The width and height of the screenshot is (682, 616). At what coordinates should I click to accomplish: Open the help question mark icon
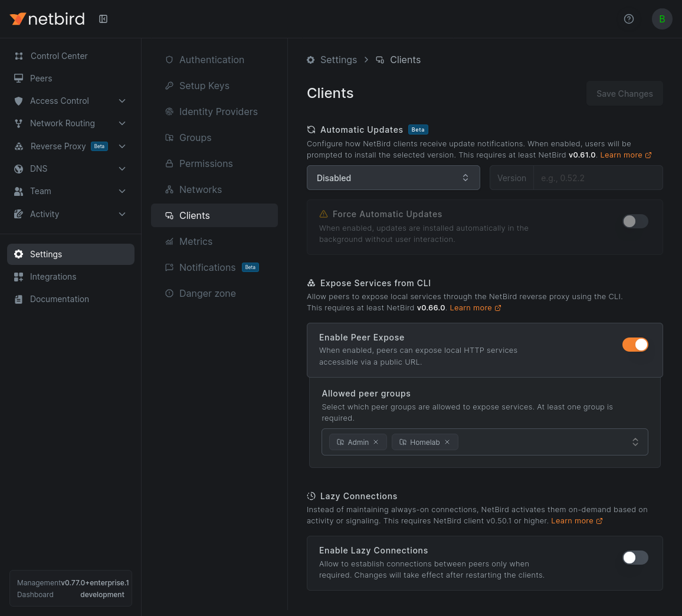click(628, 19)
